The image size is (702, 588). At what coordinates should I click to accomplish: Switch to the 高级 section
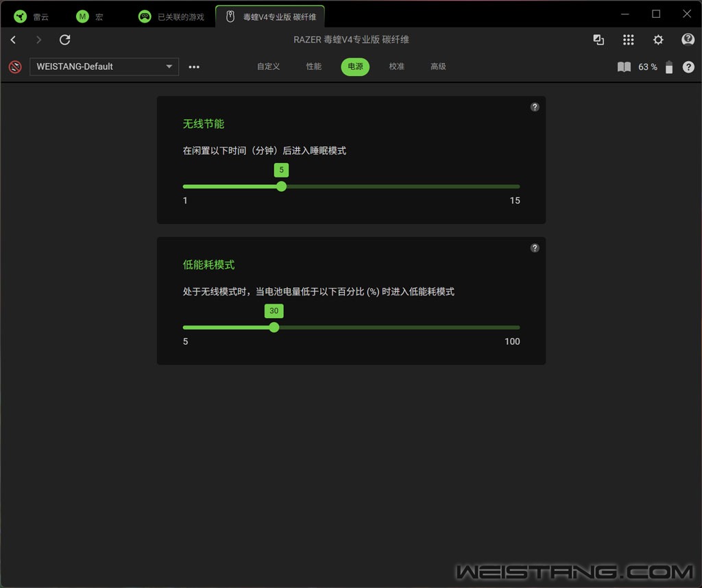coord(438,66)
